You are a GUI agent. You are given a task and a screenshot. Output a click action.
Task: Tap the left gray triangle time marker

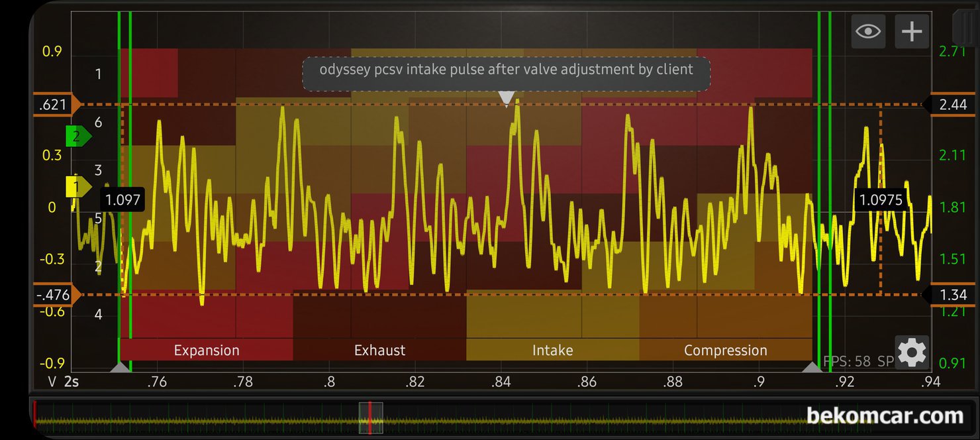pos(120,366)
